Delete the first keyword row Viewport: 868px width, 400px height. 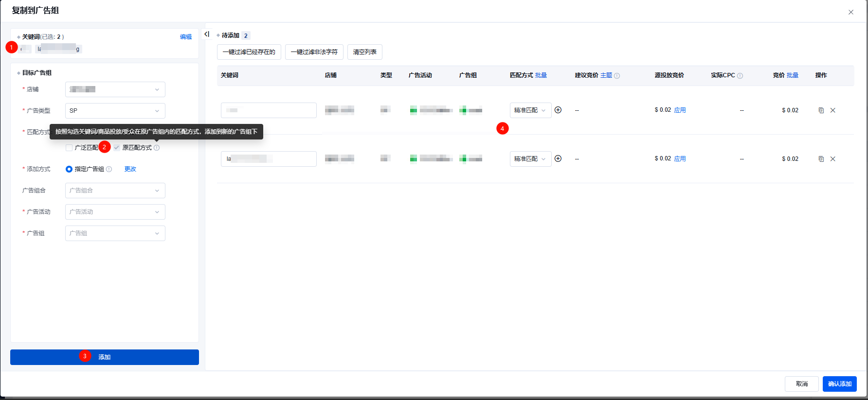(x=833, y=110)
